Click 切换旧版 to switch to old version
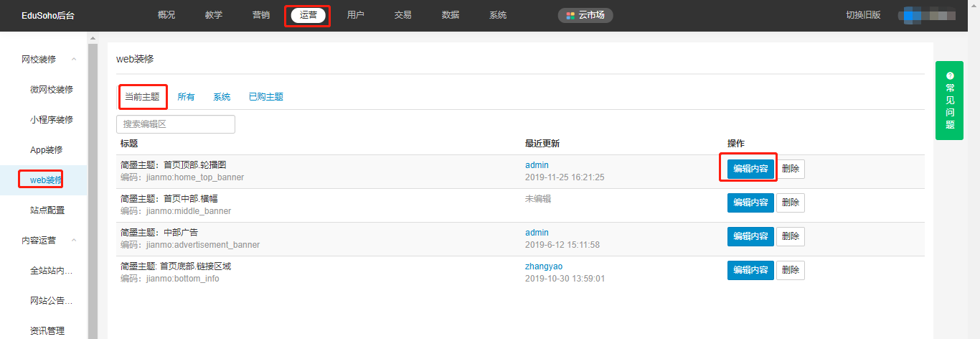The image size is (980, 339). (x=863, y=15)
